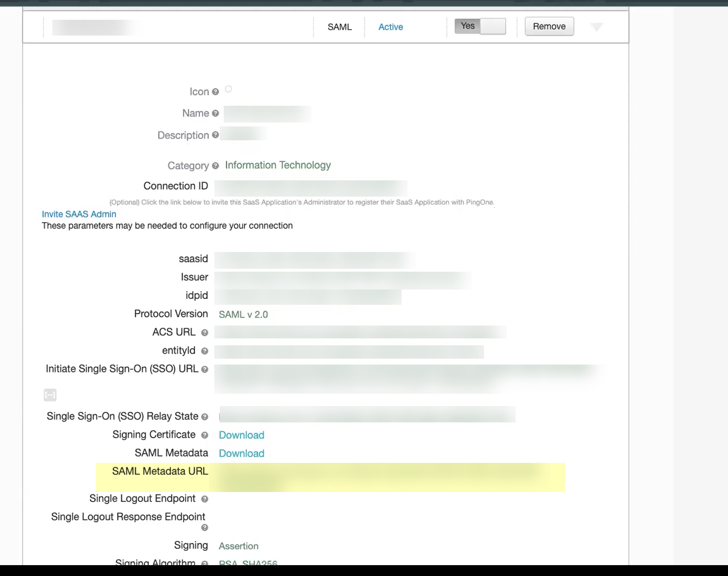
Task: Click the idpid label
Action: pyautogui.click(x=197, y=295)
